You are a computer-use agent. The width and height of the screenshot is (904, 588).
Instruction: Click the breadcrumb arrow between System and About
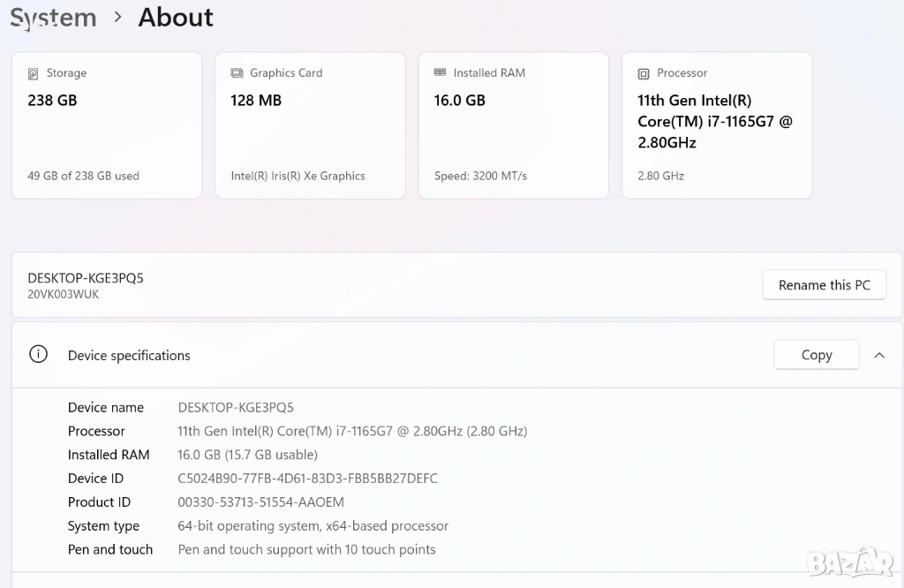[118, 18]
